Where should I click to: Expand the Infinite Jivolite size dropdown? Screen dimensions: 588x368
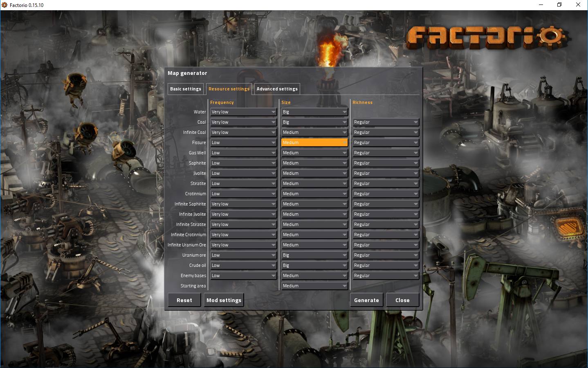pos(315,214)
